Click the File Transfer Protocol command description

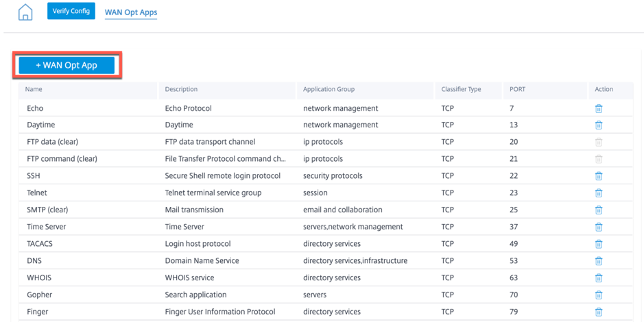pyautogui.click(x=226, y=159)
